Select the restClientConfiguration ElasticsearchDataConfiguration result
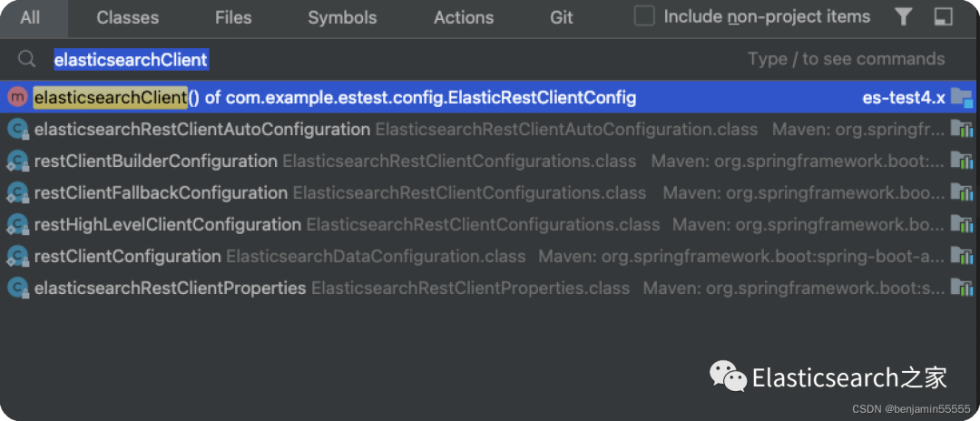This screenshot has width=980, height=421. pos(127,257)
